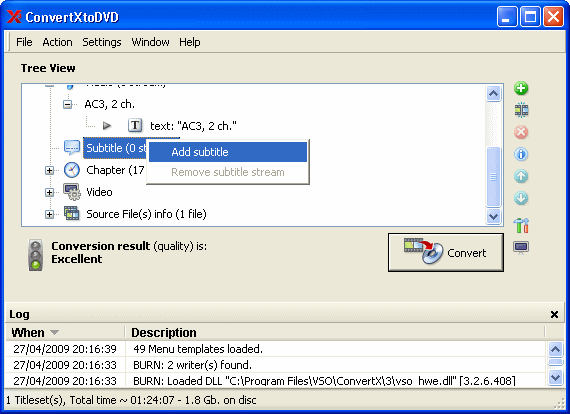Select the Subtitle tree item
The image size is (570, 414).
[115, 148]
